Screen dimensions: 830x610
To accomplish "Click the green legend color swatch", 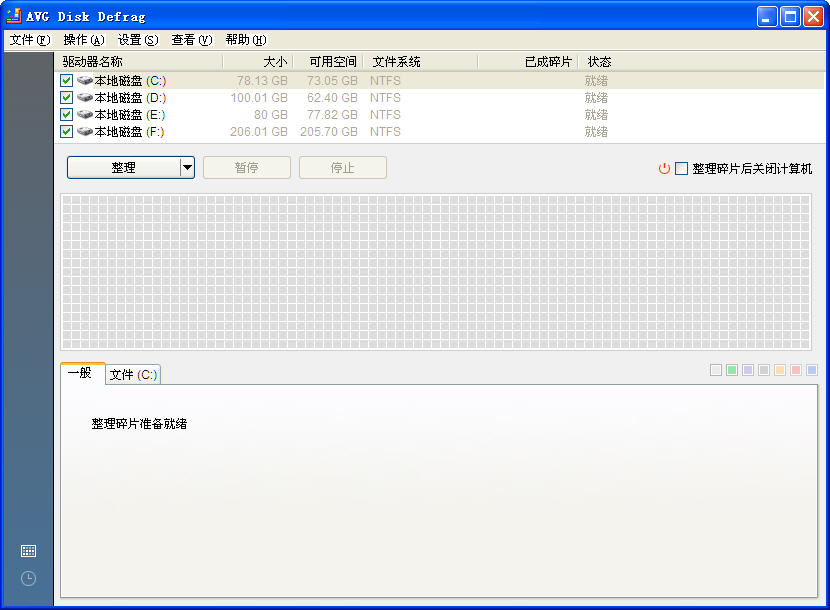I will (x=732, y=370).
